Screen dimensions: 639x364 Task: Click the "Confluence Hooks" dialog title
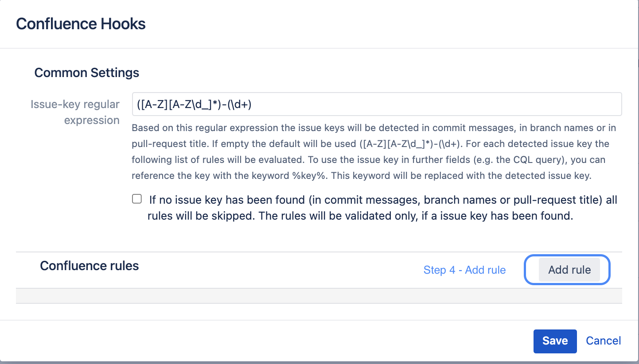click(81, 24)
